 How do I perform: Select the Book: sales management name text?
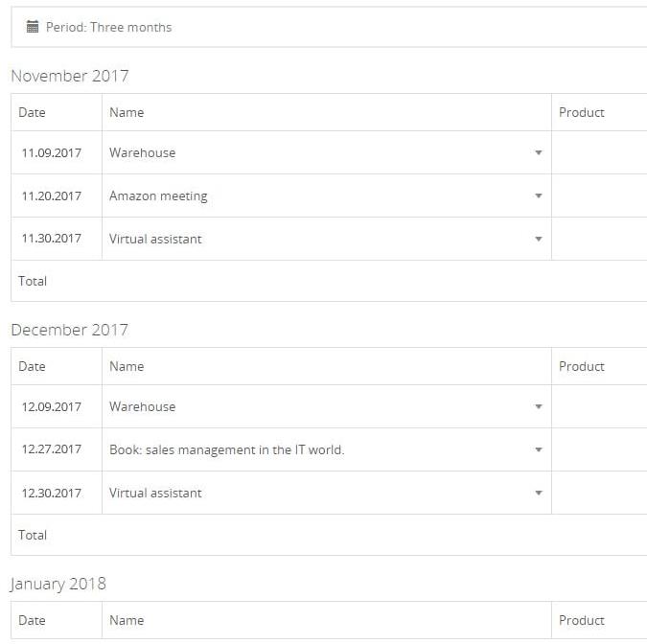pyautogui.click(x=226, y=449)
